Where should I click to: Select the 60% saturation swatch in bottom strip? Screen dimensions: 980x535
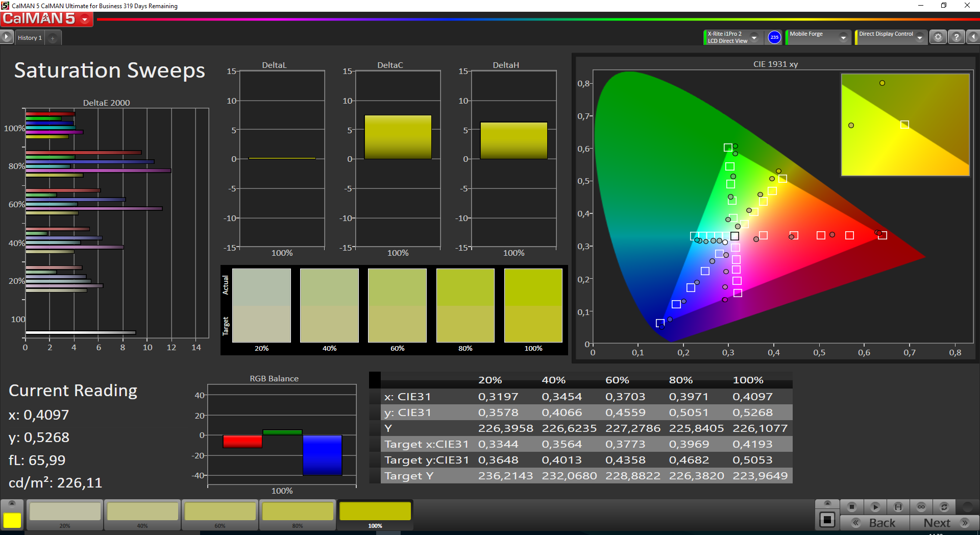pyautogui.click(x=220, y=515)
